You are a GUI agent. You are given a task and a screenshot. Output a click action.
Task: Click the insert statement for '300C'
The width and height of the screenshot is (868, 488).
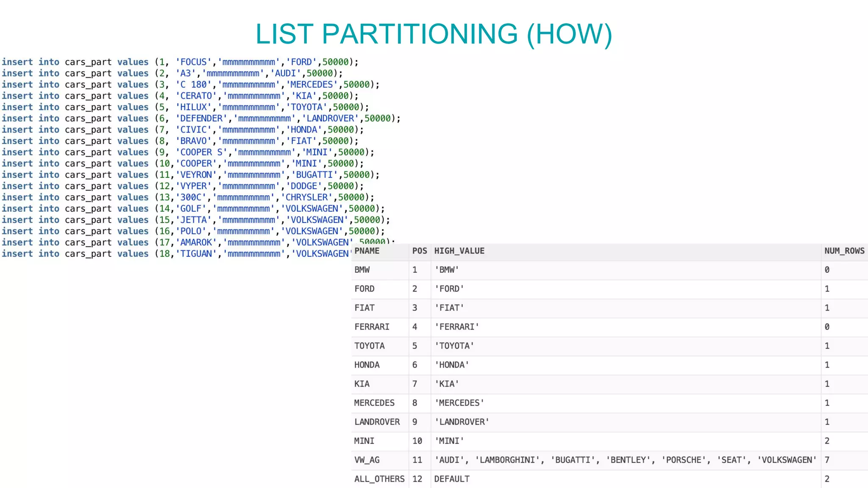tap(188, 197)
